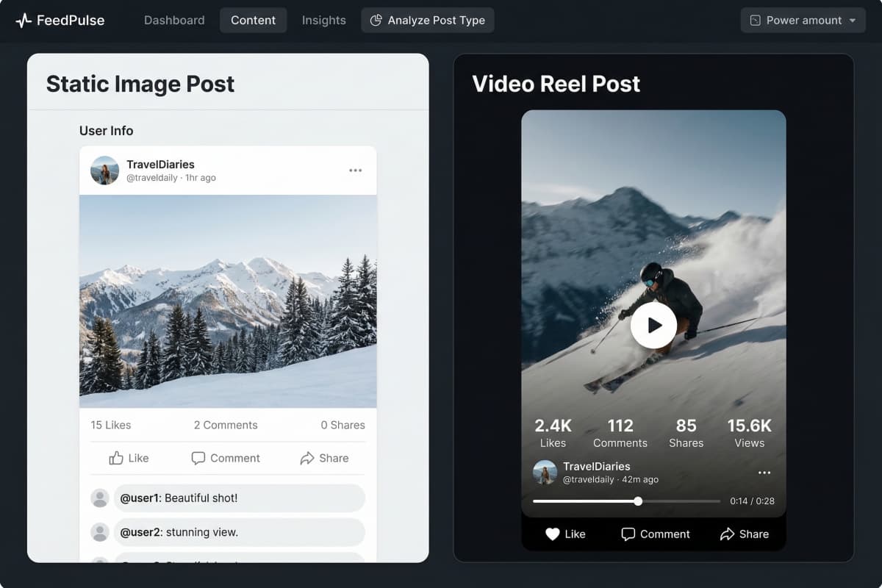Click the Comment bubble icon under the reel
This screenshot has width=882, height=588.
click(628, 534)
